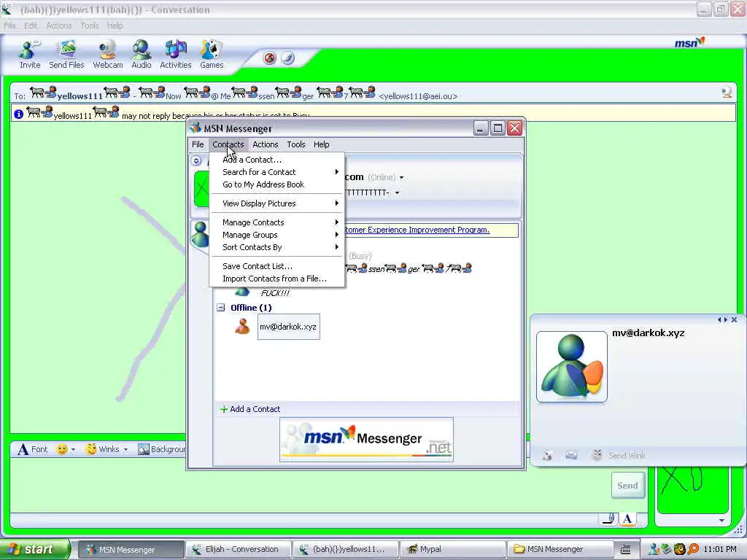
Task: Close the open Contacts menu header
Action: (x=228, y=144)
